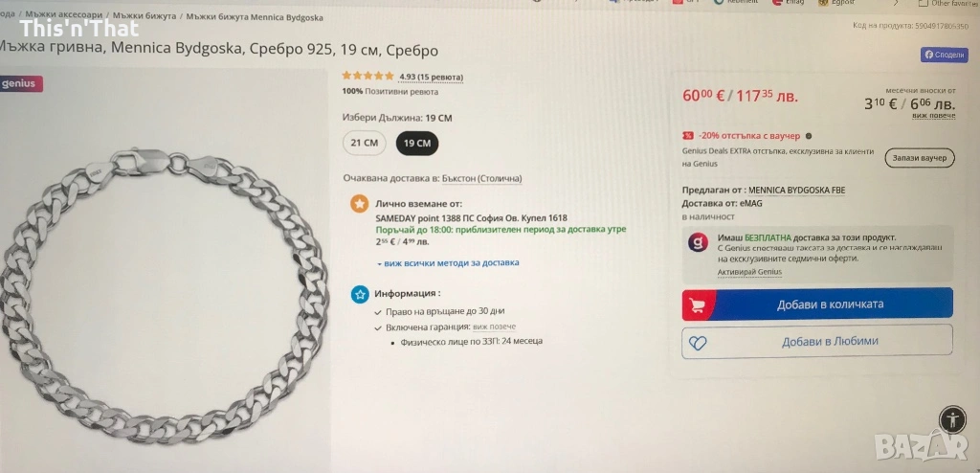Screen dimensions: 980x473
Task: Open Мъжки аксесоари breadcrumb
Action: (64, 14)
